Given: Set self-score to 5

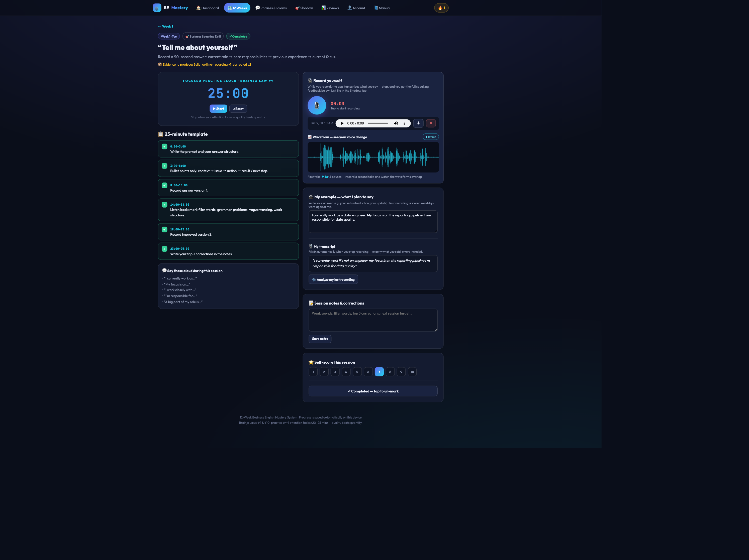Looking at the screenshot, I should click(x=357, y=372).
